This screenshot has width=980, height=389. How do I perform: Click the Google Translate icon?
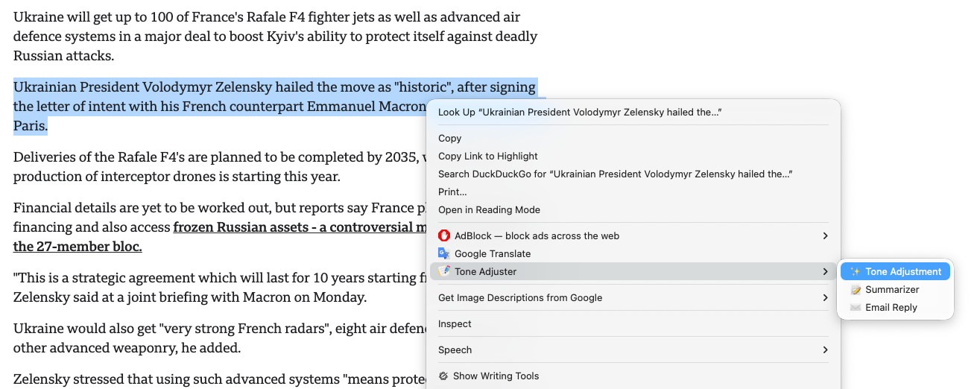pos(444,253)
